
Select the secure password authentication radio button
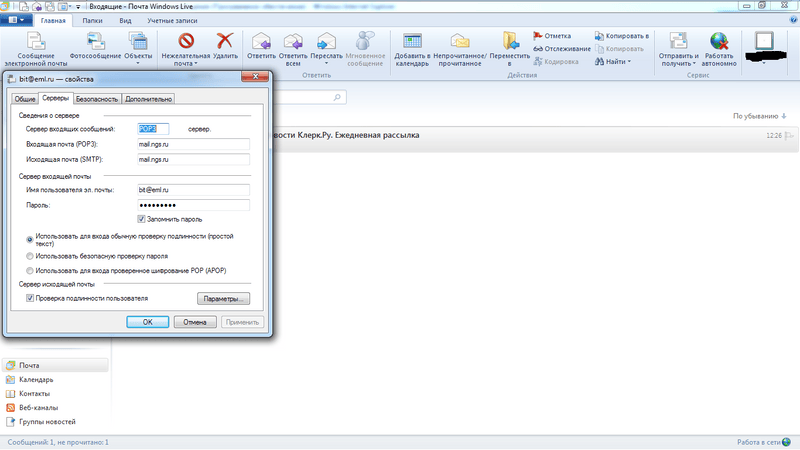click(30, 256)
